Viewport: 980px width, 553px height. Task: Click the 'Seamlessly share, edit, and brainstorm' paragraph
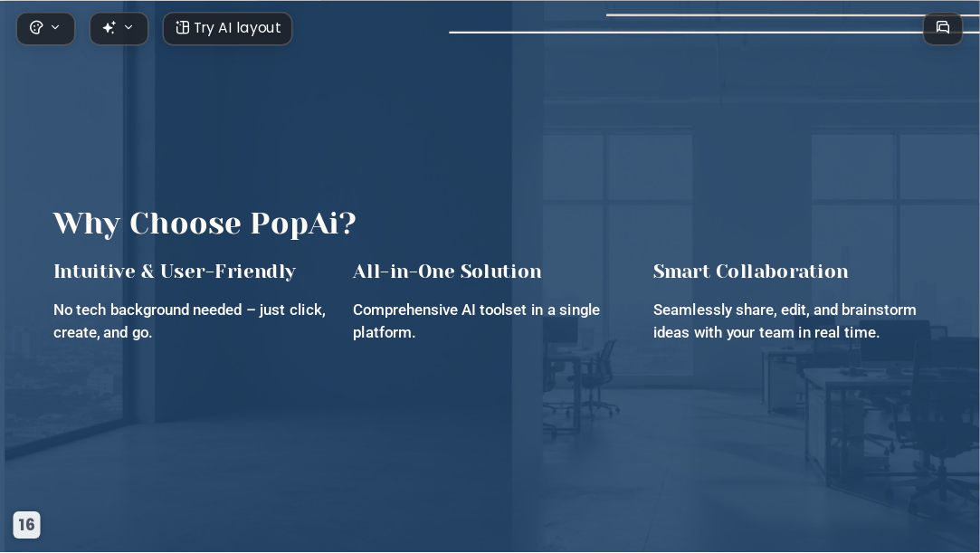785,321
